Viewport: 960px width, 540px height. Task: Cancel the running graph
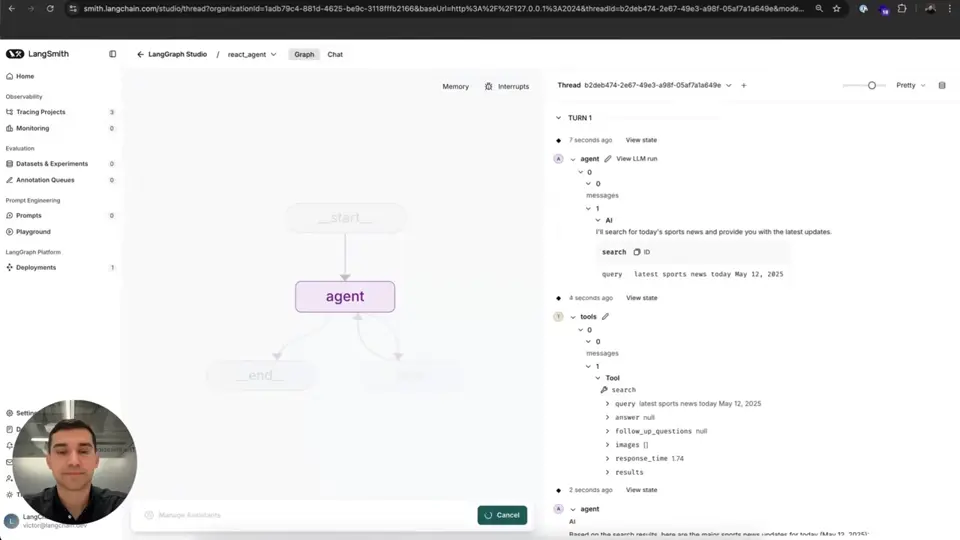(x=502, y=515)
